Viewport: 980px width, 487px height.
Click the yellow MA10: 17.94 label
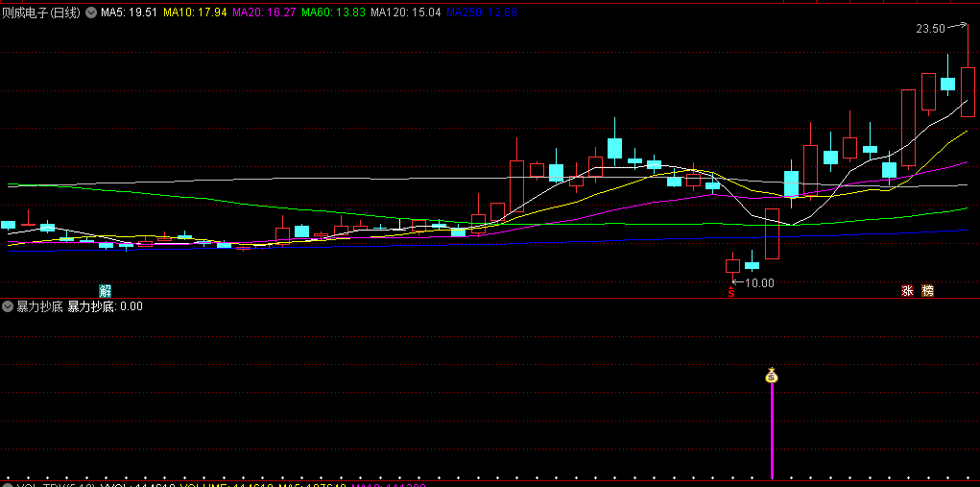[195, 12]
